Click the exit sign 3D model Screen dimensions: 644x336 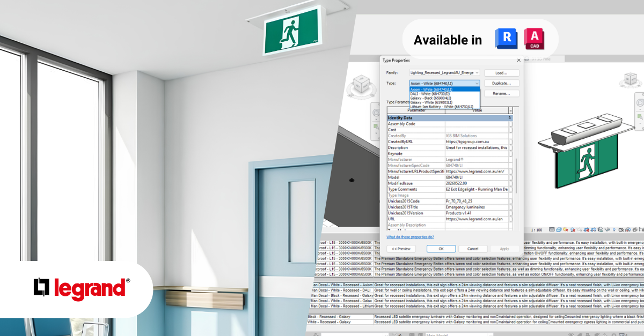tap(588, 151)
